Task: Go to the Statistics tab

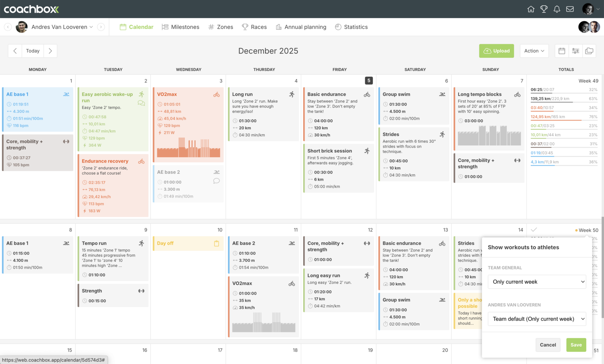Action: tap(351, 27)
